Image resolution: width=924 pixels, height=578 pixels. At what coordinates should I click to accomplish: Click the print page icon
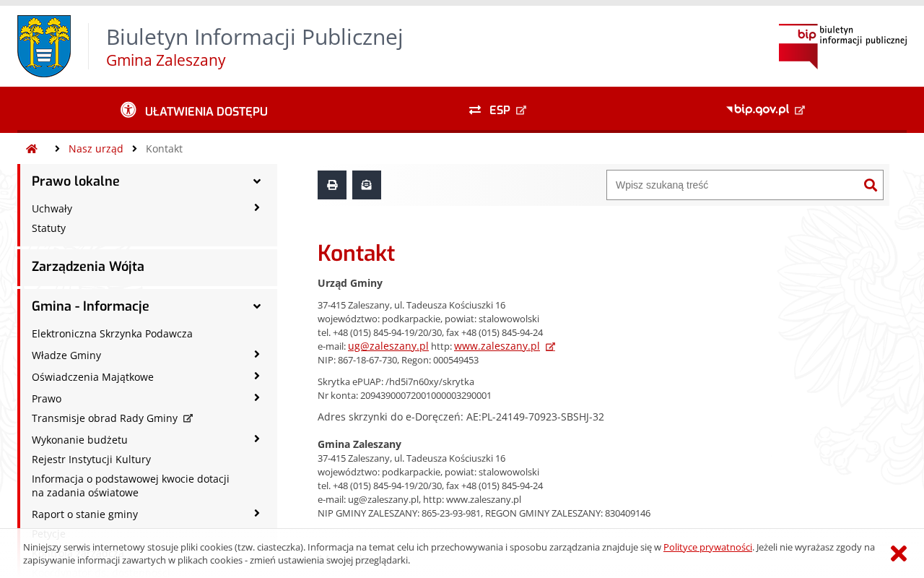tap(332, 185)
